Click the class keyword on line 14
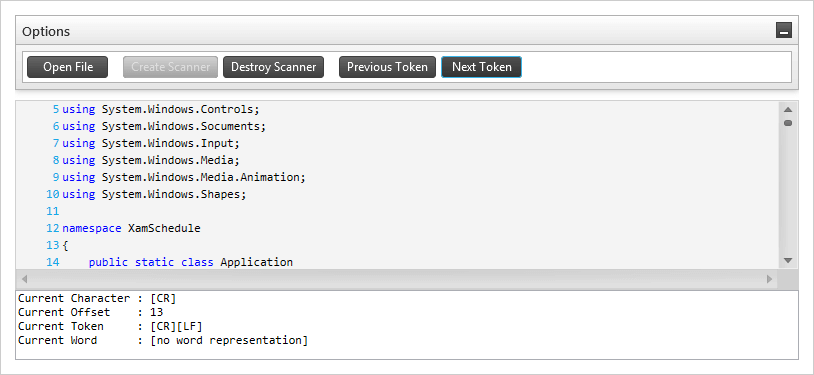The image size is (814, 375). [x=197, y=262]
